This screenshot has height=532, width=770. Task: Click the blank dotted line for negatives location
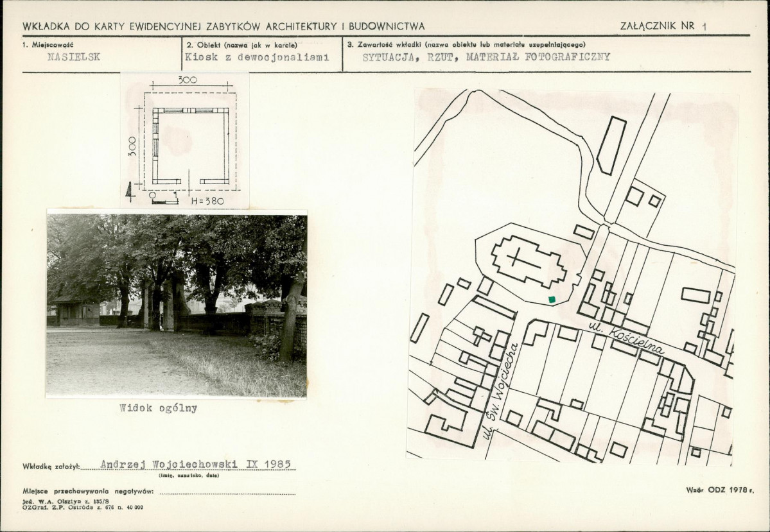pyautogui.click(x=227, y=493)
